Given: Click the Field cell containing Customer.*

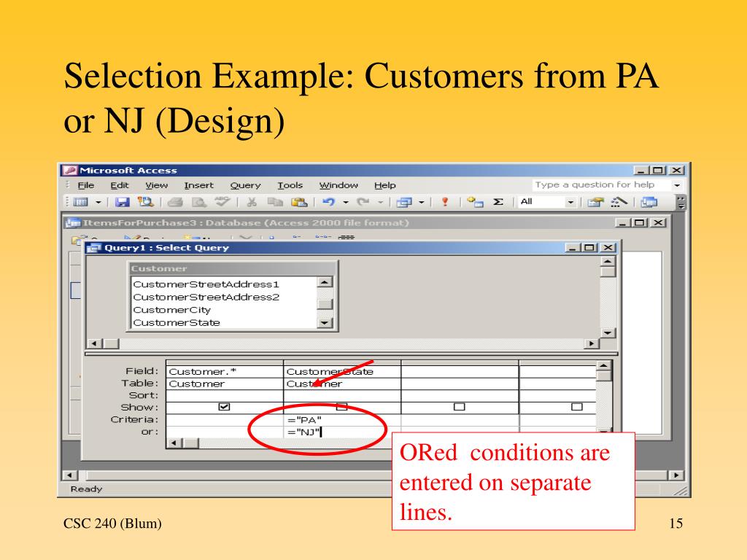Looking at the screenshot, I should click(x=225, y=371).
